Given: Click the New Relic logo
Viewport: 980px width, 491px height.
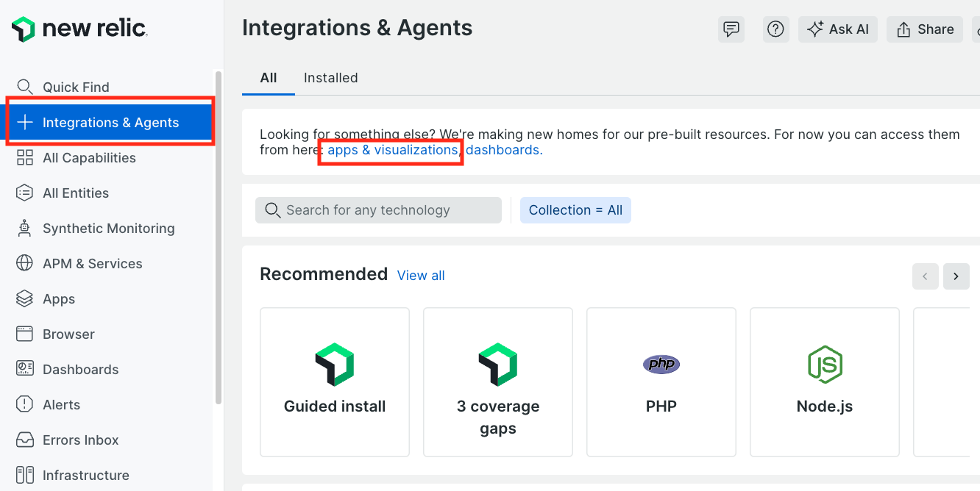Looking at the screenshot, I should 79,29.
